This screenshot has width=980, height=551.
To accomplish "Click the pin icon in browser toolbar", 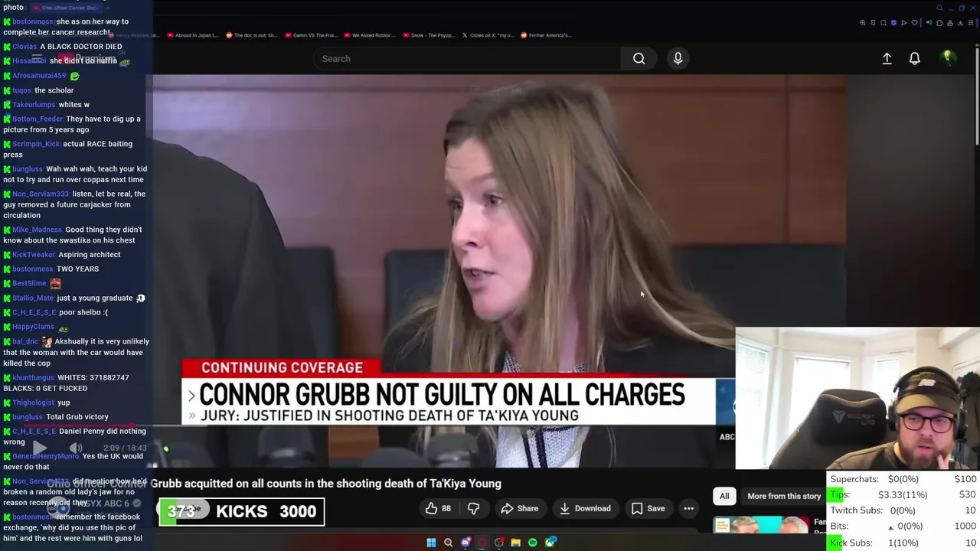I will click(873, 23).
